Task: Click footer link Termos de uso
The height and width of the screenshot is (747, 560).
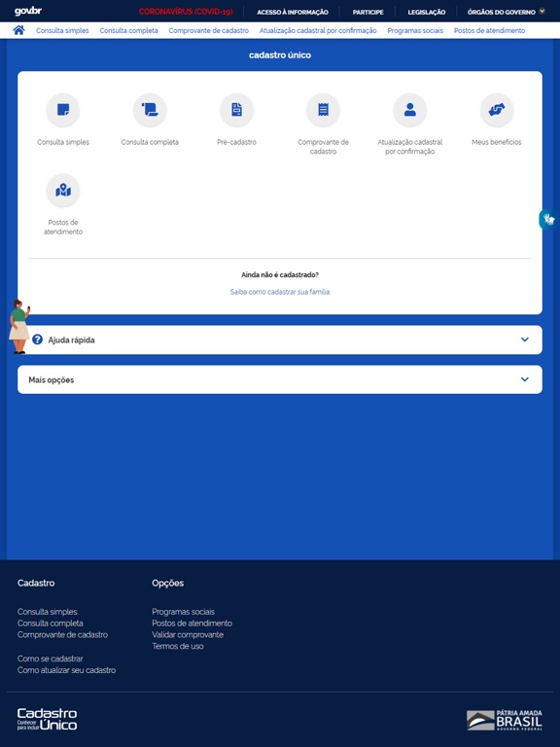Action: [x=178, y=646]
